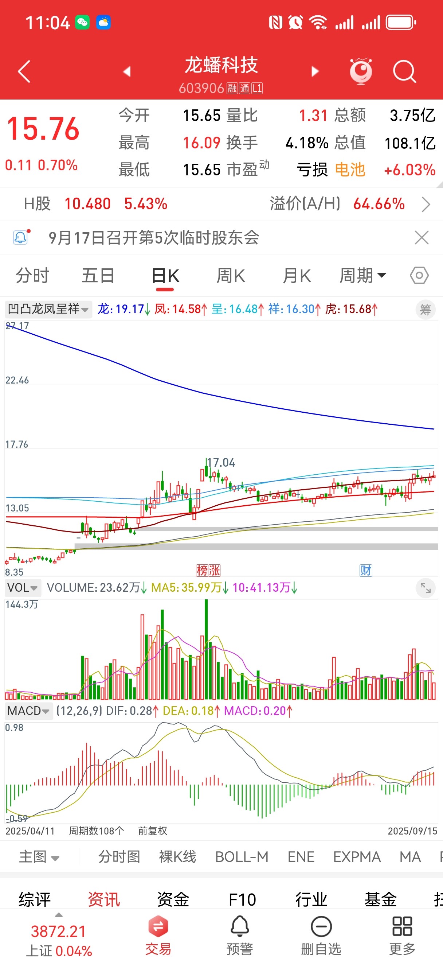Go to next stock with right triangle
Screen dimensions: 443x980
click(x=315, y=71)
